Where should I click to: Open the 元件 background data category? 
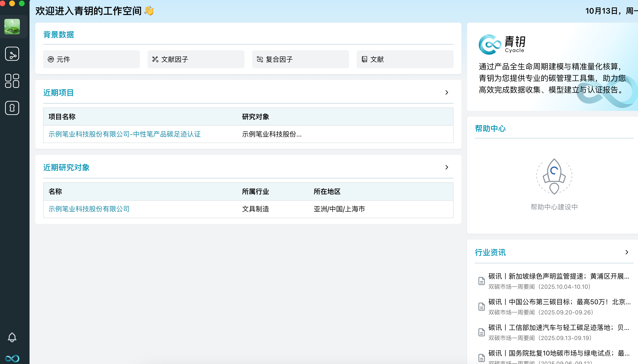91,59
